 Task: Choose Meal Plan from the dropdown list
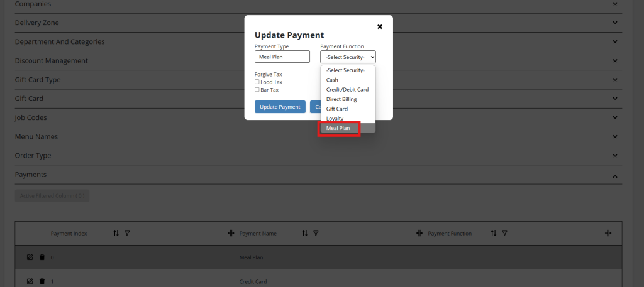[348, 128]
